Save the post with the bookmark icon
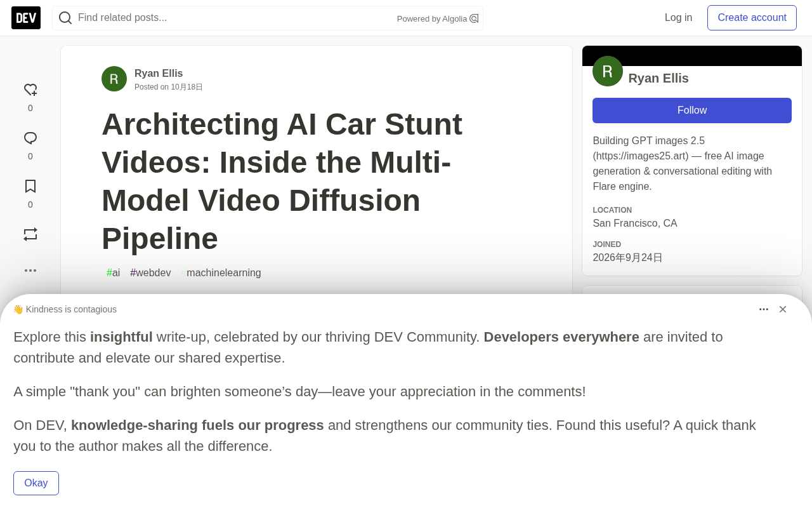812x508 pixels. pyautogui.click(x=30, y=186)
